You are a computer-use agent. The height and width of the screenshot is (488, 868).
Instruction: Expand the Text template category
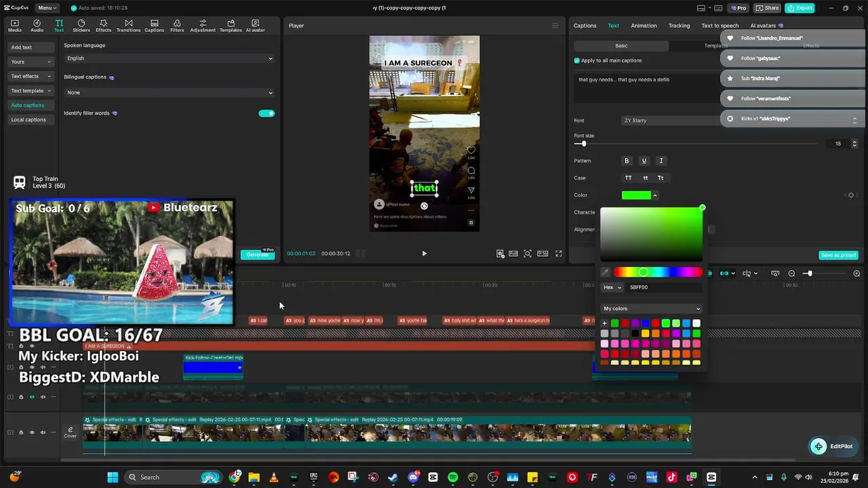click(31, 91)
